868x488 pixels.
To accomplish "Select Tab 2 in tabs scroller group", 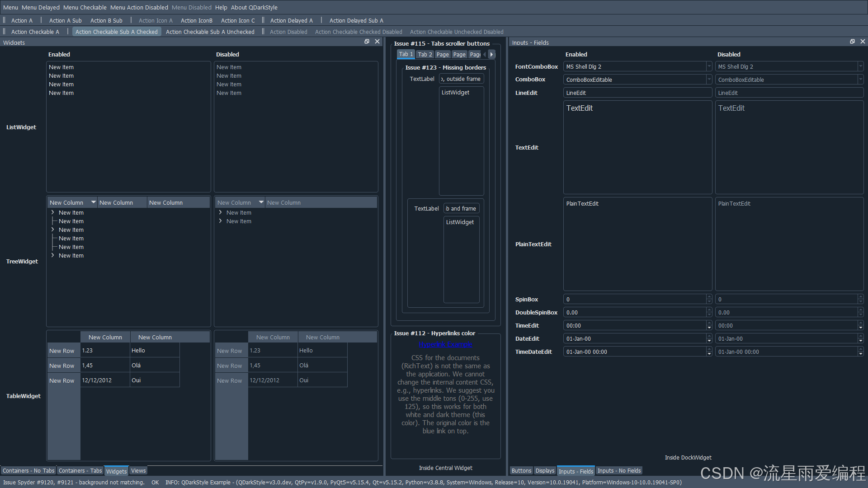I will (x=425, y=55).
